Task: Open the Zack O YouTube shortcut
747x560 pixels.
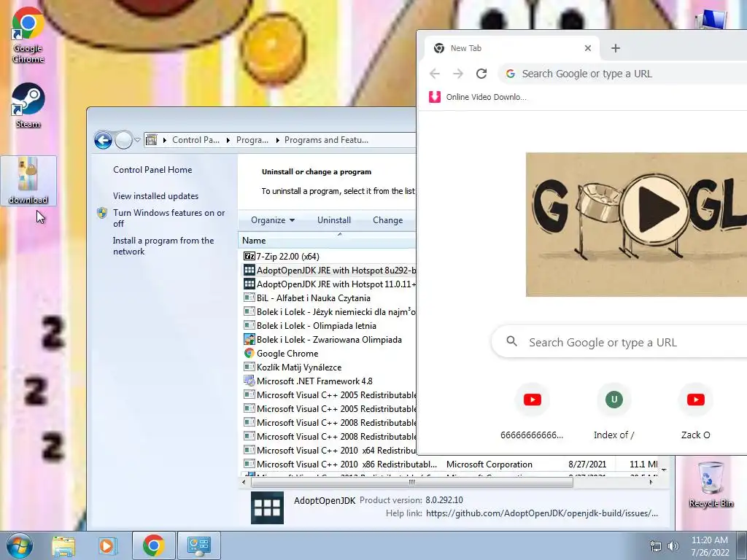Action: tap(695, 411)
